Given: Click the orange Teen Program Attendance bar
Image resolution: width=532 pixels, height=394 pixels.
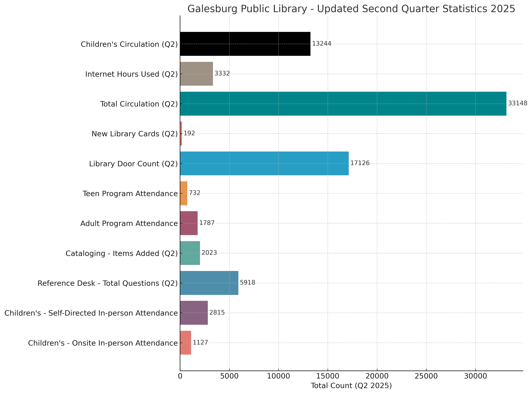Looking at the screenshot, I should pyautogui.click(x=184, y=193).
